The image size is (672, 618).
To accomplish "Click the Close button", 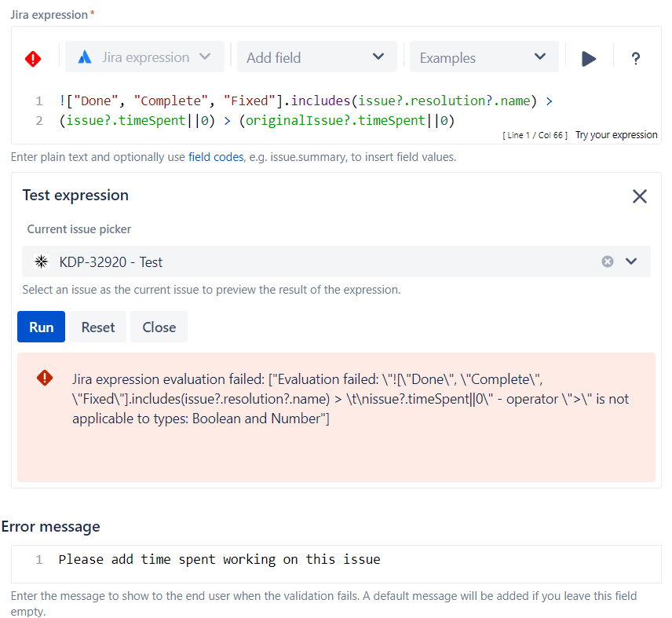I will click(159, 327).
